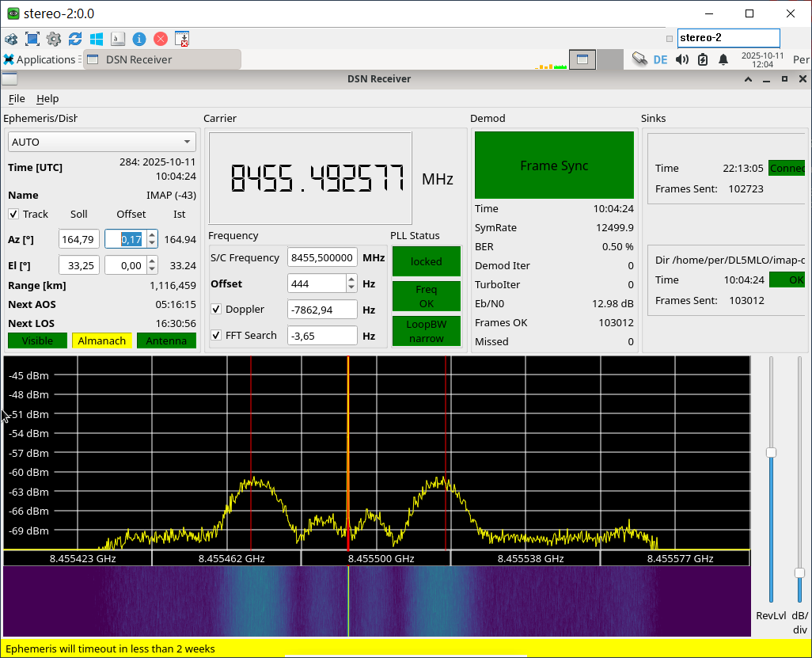Increase the Az offset with up arrow
This screenshot has width=812, height=658.
(152, 235)
